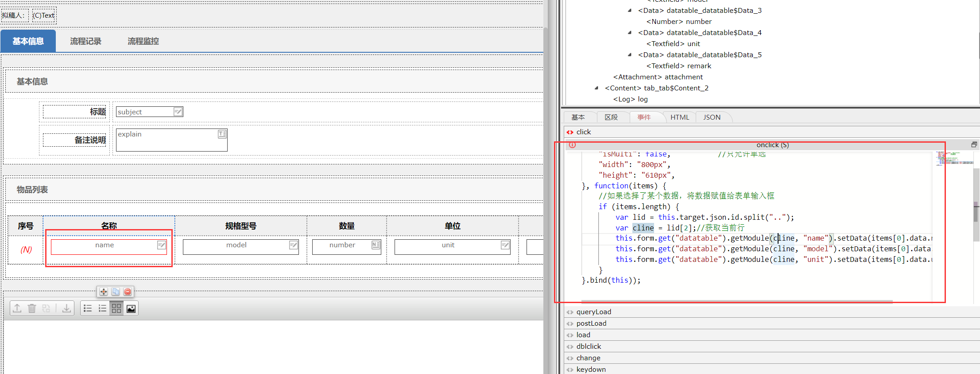Select the Attachment node in tree

coord(658,77)
